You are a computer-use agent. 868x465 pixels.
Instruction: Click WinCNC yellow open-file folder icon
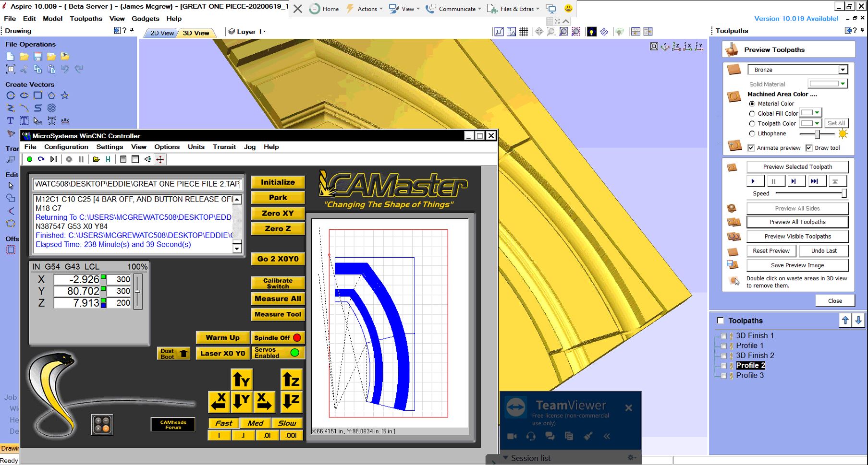pyautogui.click(x=96, y=159)
